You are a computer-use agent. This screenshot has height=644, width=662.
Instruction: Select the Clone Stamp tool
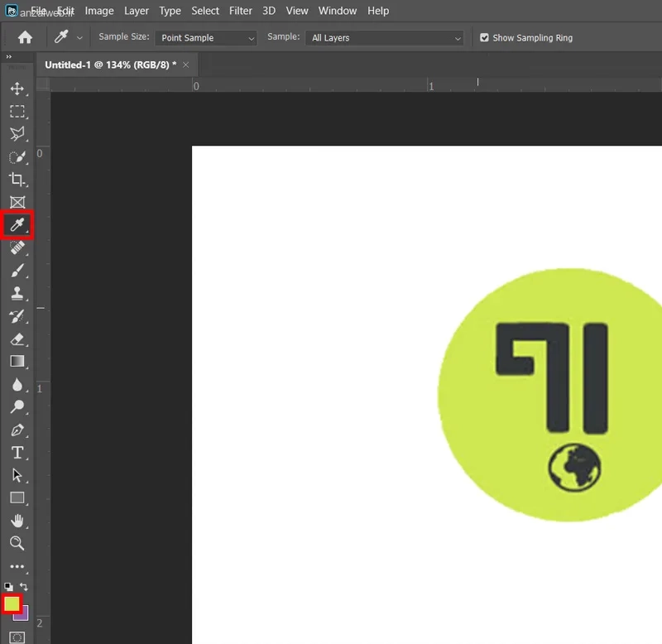pos(17,293)
